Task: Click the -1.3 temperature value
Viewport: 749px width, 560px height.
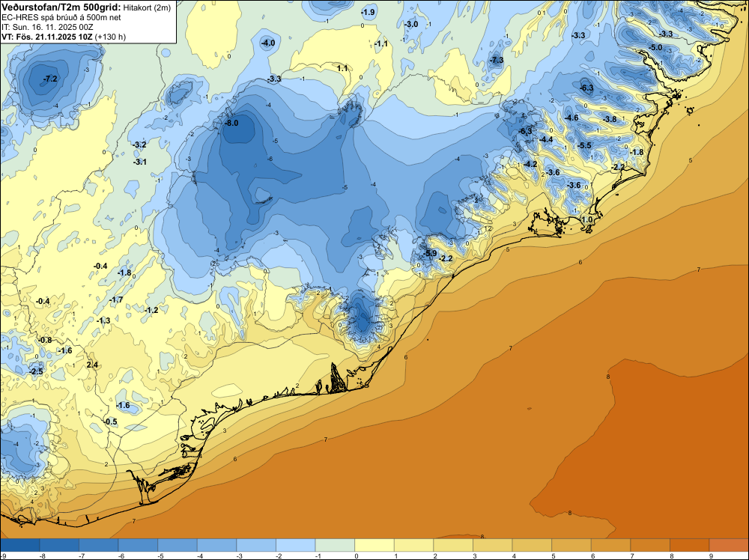Action: (x=103, y=321)
